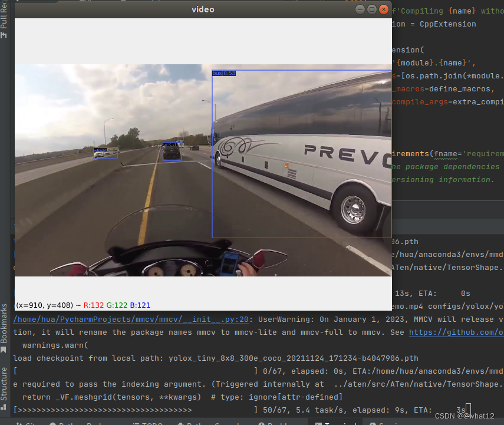
Task: Click the '{module}.{name}' code string
Action: (431, 62)
